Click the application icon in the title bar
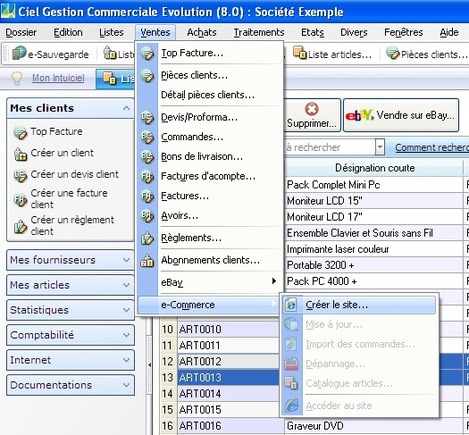 (8, 11)
